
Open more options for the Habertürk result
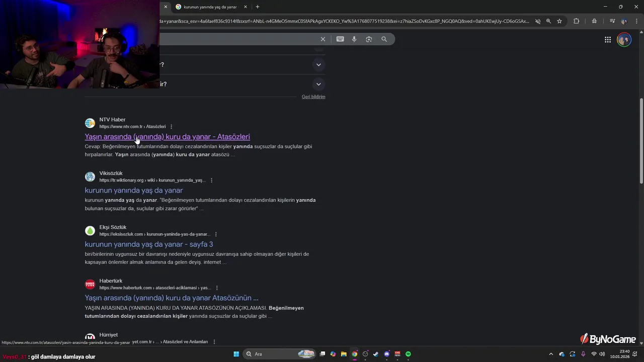coord(217,288)
